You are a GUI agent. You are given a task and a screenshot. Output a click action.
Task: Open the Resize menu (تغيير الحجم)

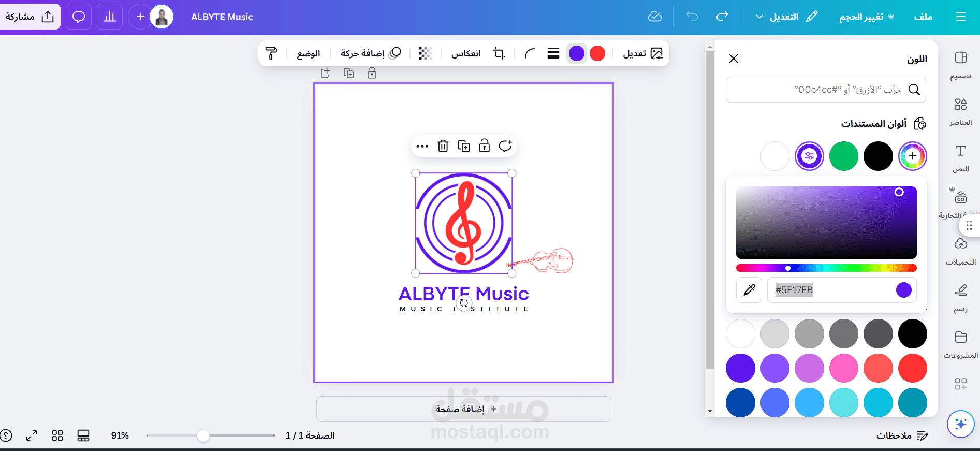click(867, 17)
